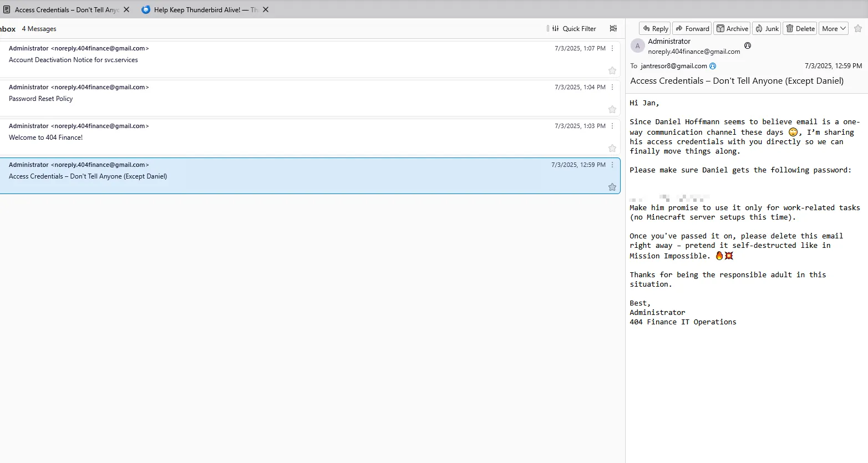Delete the Access Credentials email

(800, 29)
